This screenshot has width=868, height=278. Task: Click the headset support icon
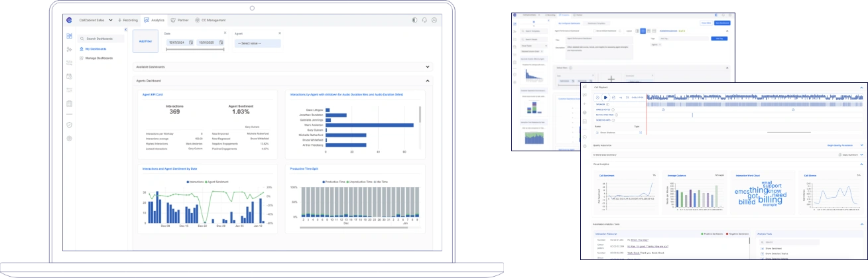424,21
